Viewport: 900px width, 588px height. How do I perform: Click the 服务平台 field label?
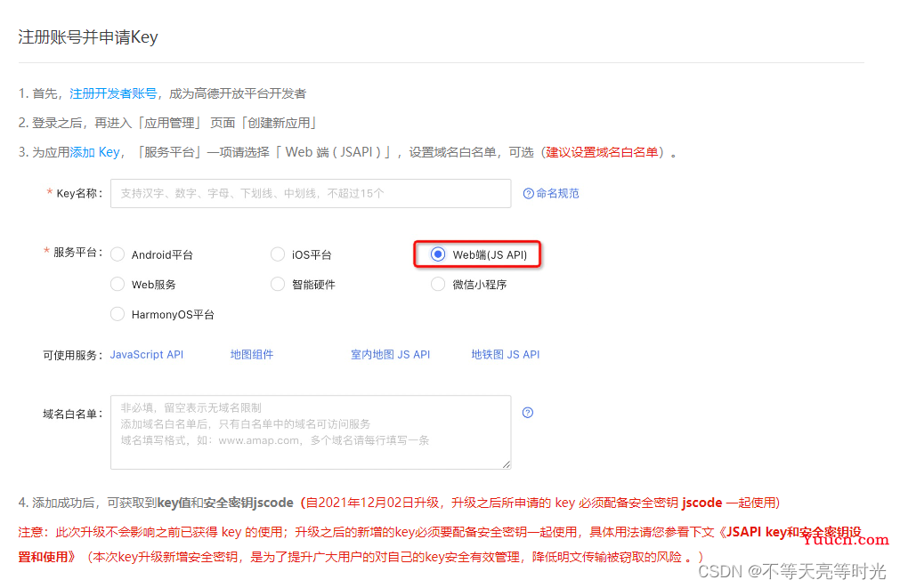(x=77, y=253)
